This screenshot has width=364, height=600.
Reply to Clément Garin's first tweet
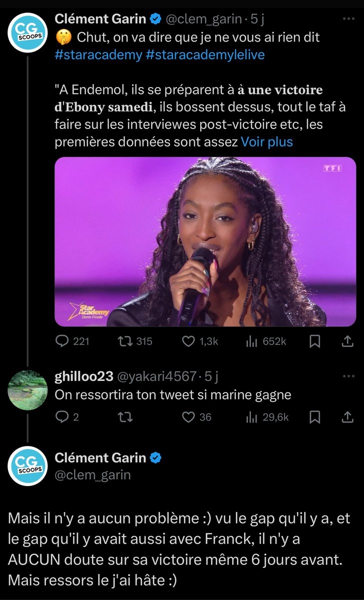pyautogui.click(x=62, y=341)
